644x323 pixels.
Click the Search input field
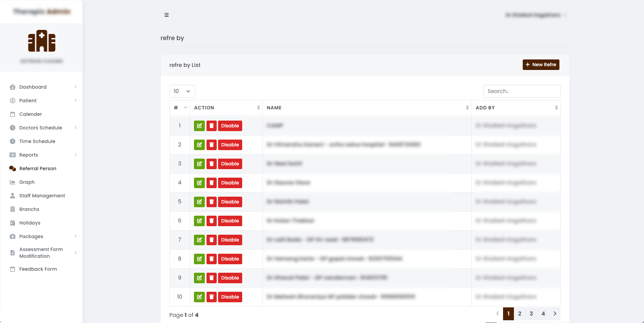click(x=522, y=91)
